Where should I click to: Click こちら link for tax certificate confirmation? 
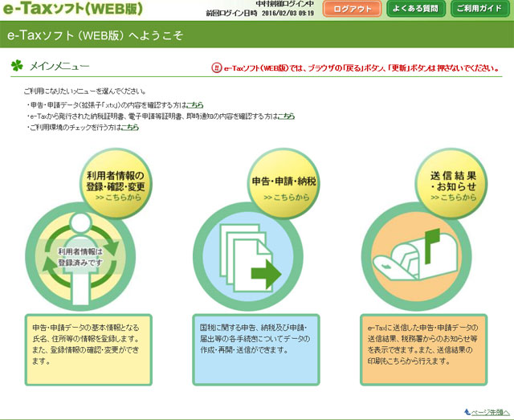pos(286,116)
